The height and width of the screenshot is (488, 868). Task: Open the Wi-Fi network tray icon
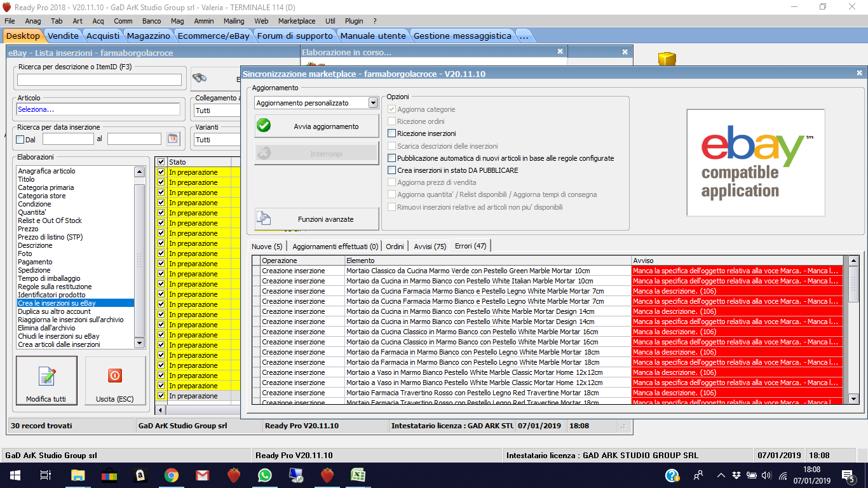tap(783, 475)
